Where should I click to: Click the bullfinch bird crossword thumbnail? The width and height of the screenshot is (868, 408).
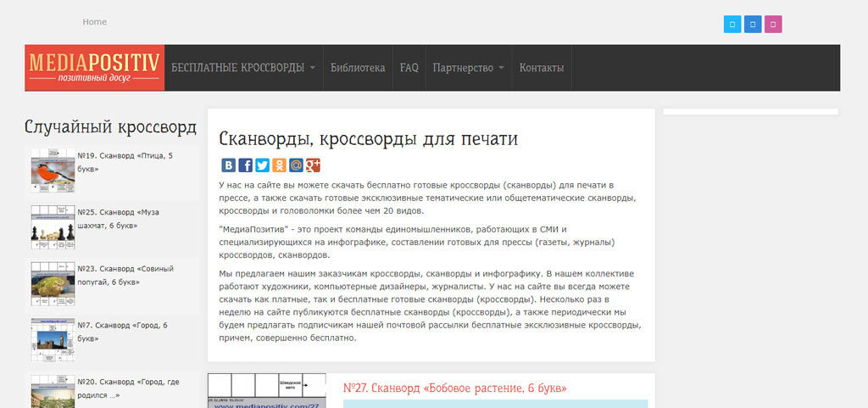click(x=53, y=170)
